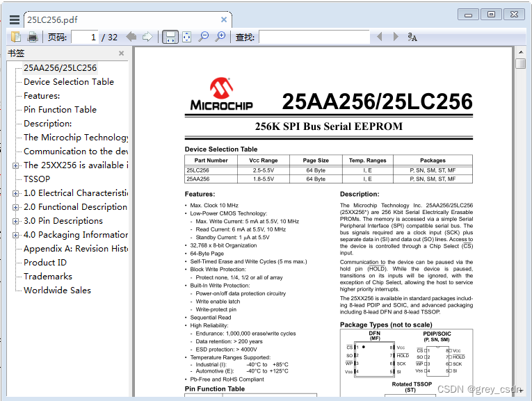Image resolution: width=532 pixels, height=401 pixels.
Task: Click the vertical scrollbar thumb
Action: pyautogui.click(x=520, y=64)
